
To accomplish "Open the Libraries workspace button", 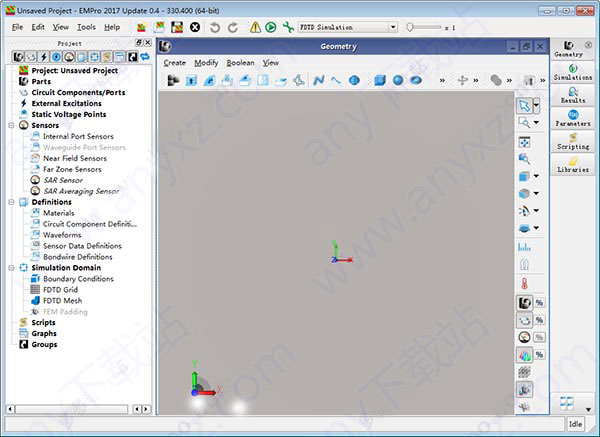I will (572, 164).
